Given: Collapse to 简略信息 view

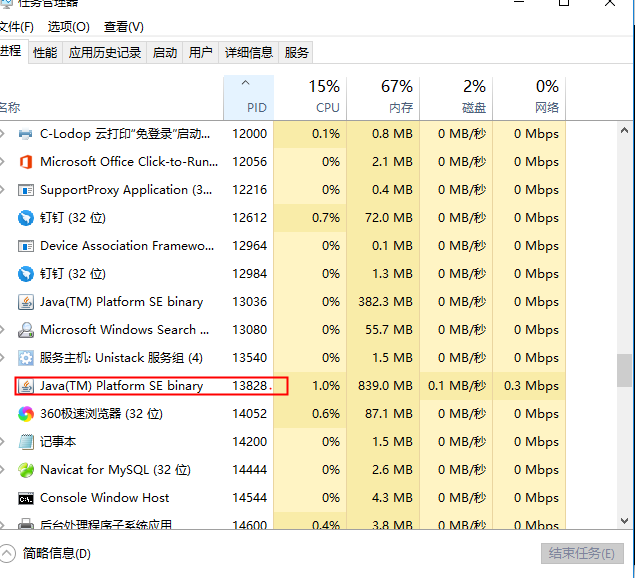Looking at the screenshot, I should click(x=46, y=553).
